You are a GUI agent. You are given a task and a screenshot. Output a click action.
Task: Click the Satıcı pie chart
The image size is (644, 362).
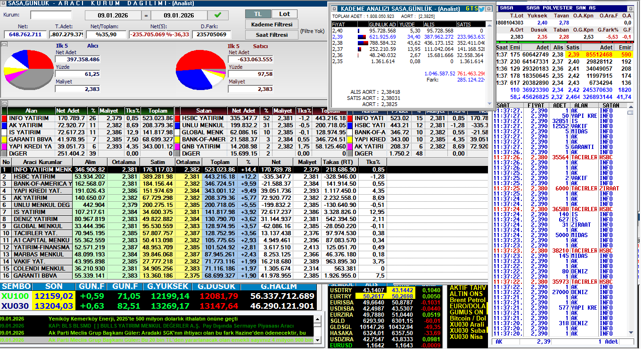tap(200, 69)
